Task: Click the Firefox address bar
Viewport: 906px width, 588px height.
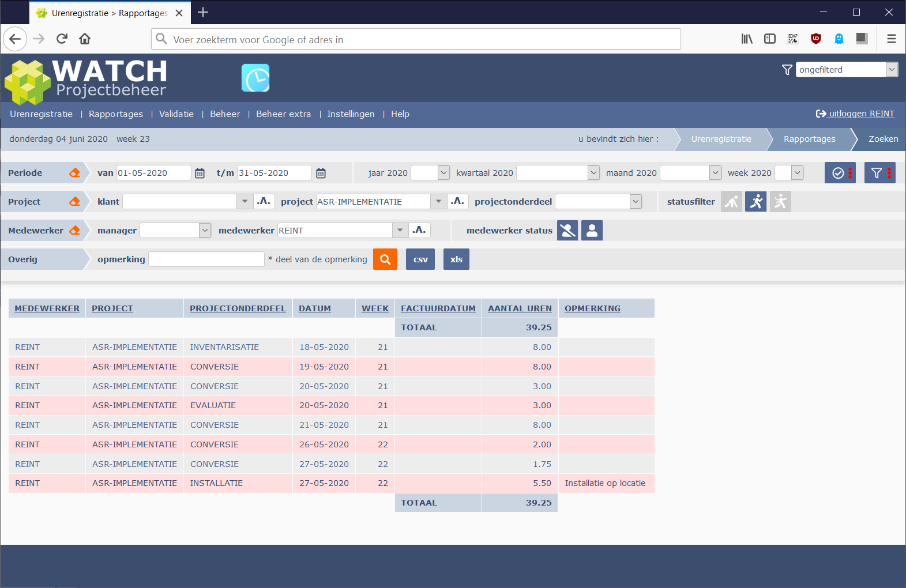Action: 416,39
